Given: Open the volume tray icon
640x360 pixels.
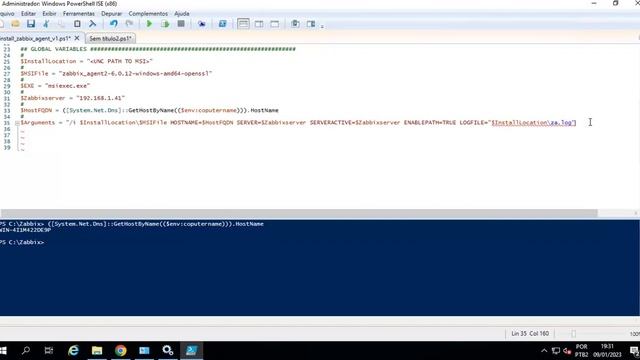Looking at the screenshot, I should (567, 351).
